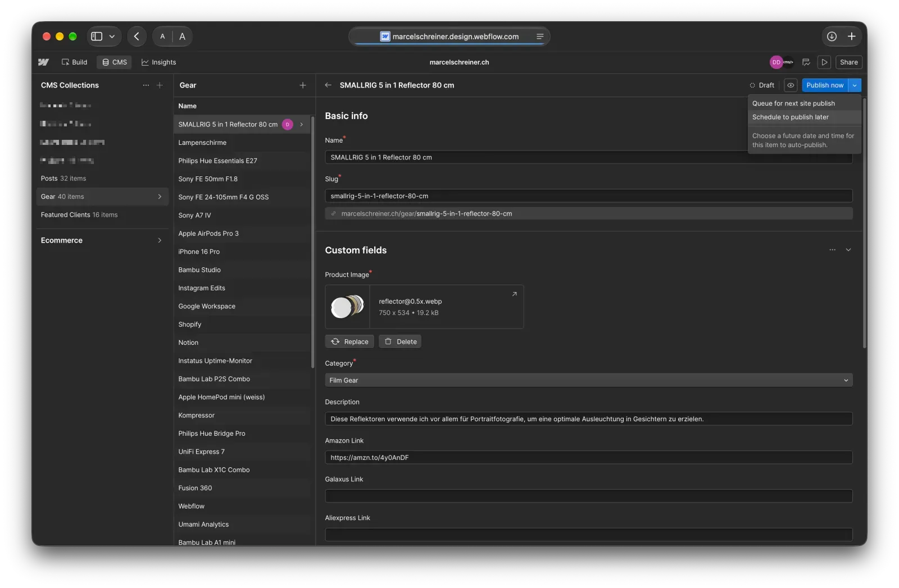Decrease text size with small A

[x=162, y=37]
